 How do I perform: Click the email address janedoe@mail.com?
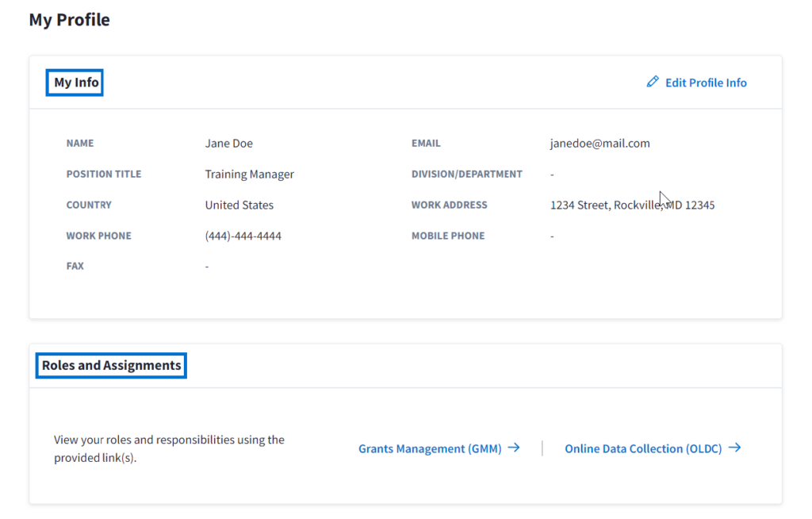600,143
